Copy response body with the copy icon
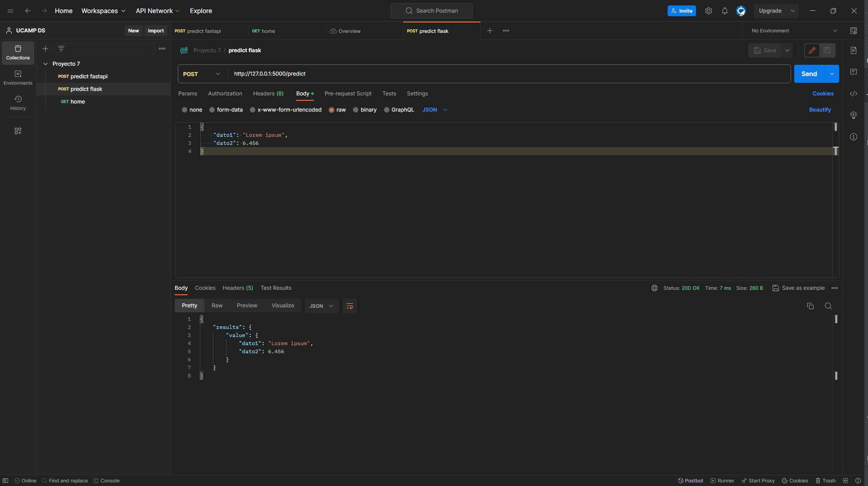Viewport: 868px width, 486px height. 810,306
